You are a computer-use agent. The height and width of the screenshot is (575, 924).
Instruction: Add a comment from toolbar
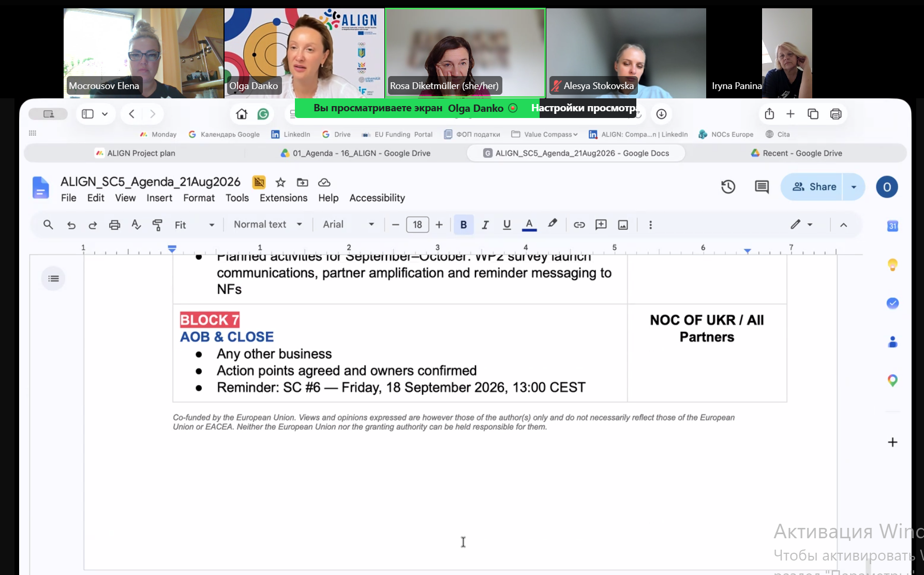601,225
